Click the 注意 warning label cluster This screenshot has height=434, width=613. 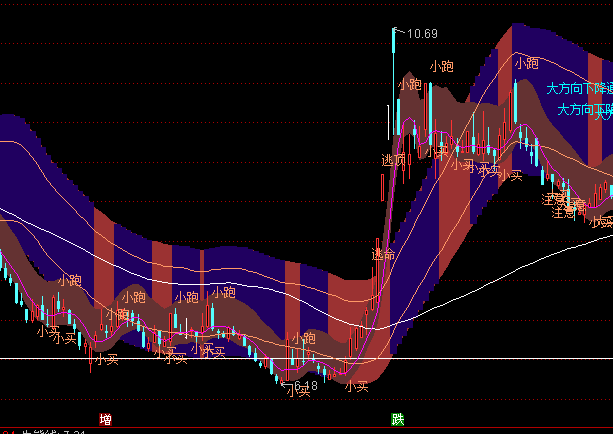pos(562,204)
